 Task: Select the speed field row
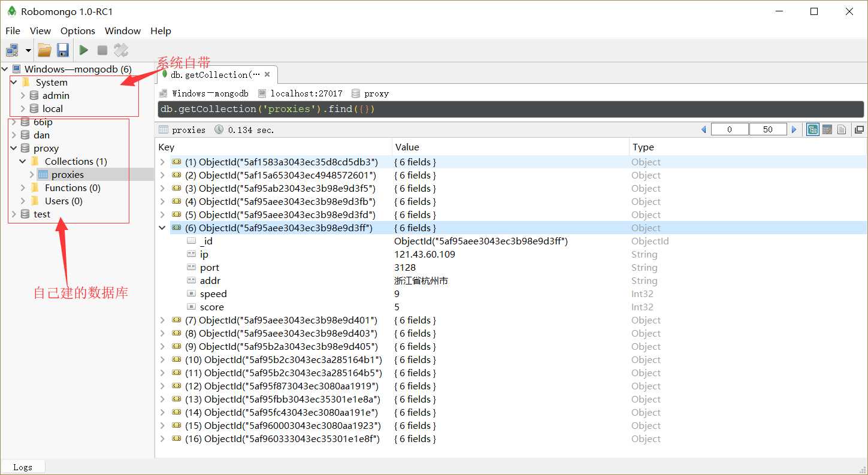pyautogui.click(x=510, y=294)
